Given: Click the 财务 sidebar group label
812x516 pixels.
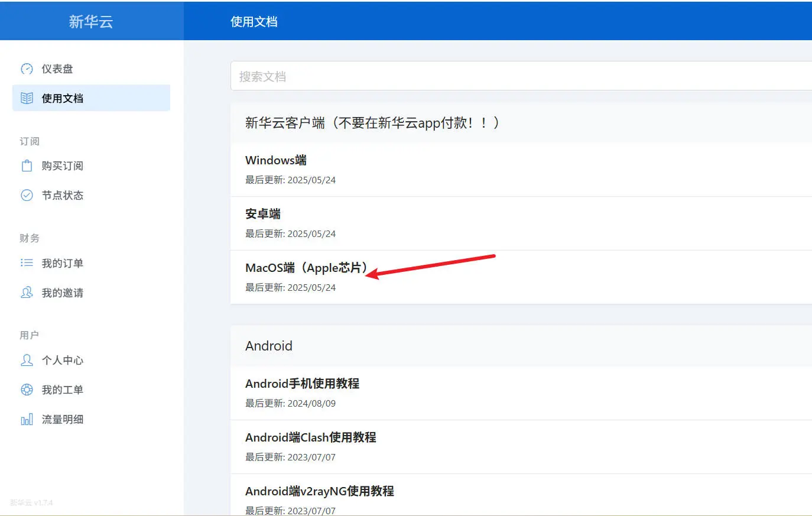Looking at the screenshot, I should (x=30, y=238).
